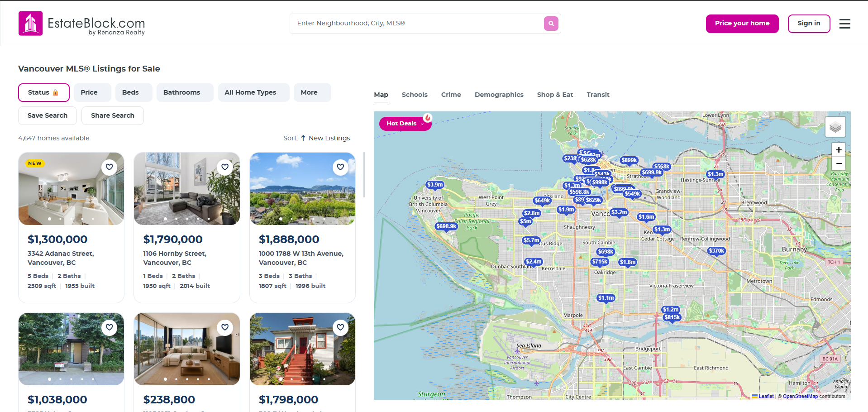This screenshot has height=412, width=868.
Task: Click the $1,888,000 listing price
Action: pyautogui.click(x=289, y=240)
